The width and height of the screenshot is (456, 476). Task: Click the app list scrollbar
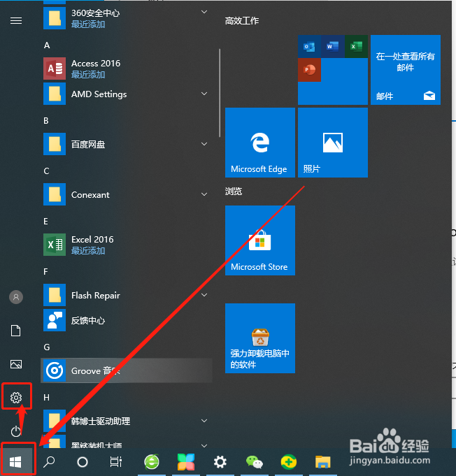pos(220,93)
